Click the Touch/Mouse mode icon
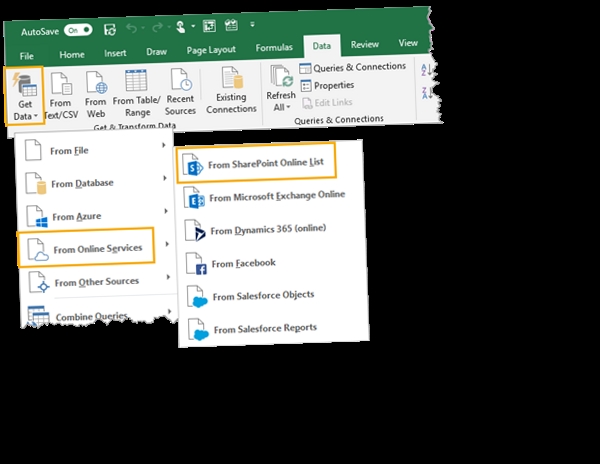This screenshot has width=600, height=464. point(180,26)
